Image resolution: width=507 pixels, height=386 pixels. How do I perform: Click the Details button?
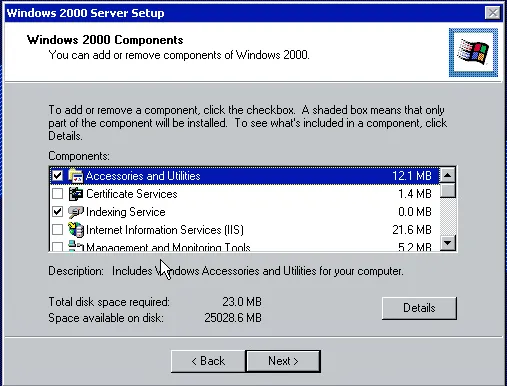419,308
